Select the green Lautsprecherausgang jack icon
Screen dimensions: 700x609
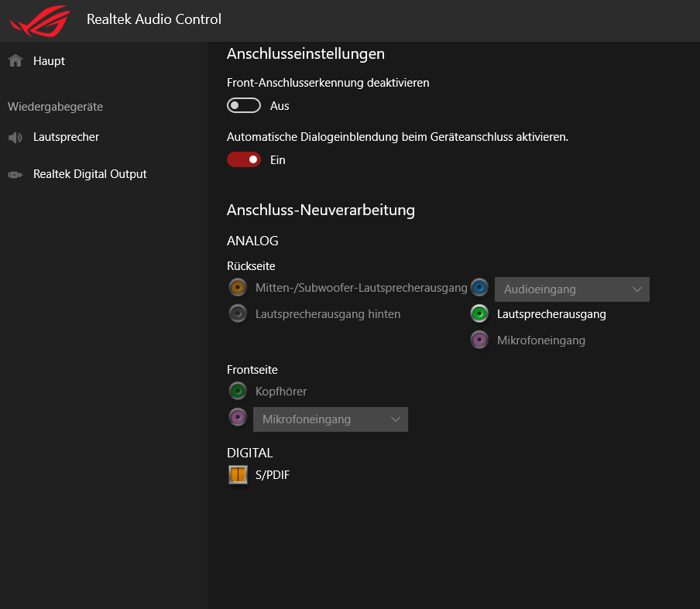click(479, 313)
